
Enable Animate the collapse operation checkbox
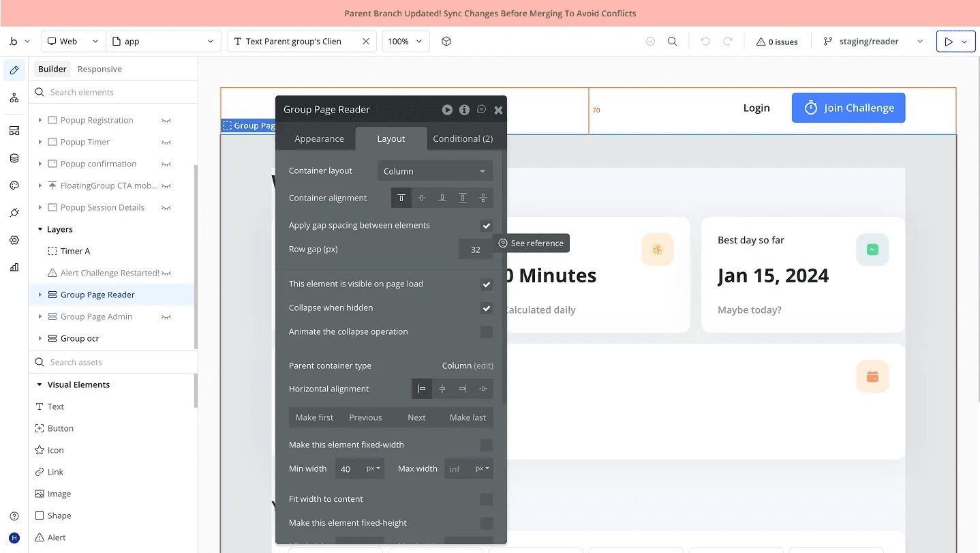(x=487, y=332)
